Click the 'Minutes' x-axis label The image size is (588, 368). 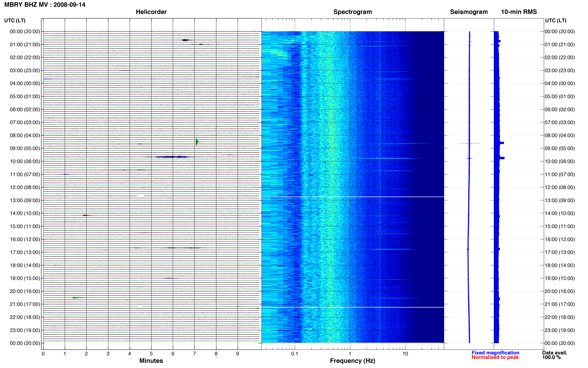click(151, 361)
